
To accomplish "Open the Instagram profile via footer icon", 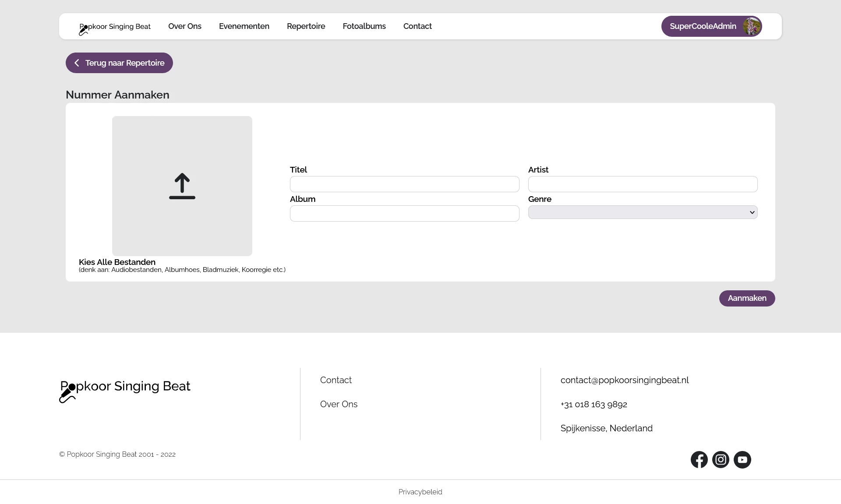I will [x=721, y=459].
